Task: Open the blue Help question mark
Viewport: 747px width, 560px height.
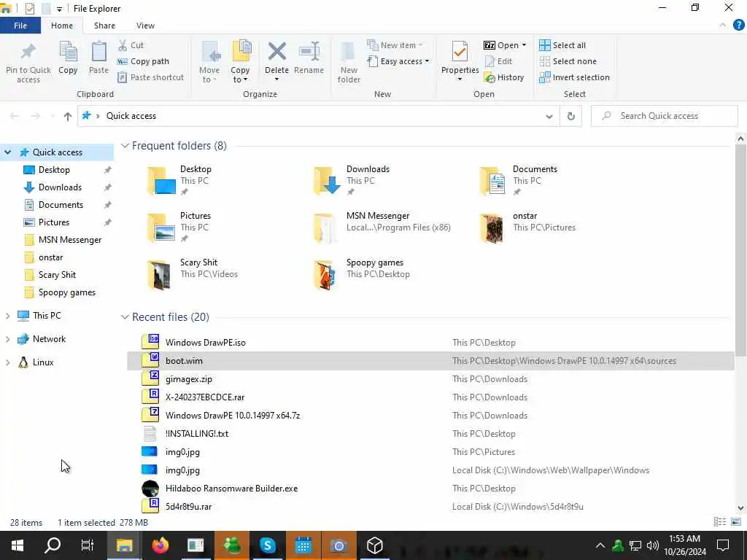Action: pos(738,26)
